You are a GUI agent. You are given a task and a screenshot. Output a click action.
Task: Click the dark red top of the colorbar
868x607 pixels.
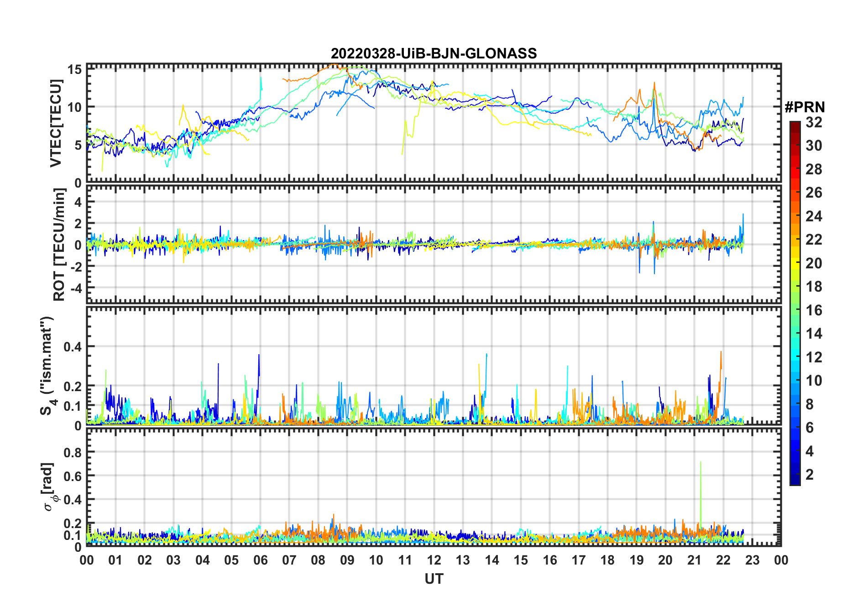coord(795,124)
